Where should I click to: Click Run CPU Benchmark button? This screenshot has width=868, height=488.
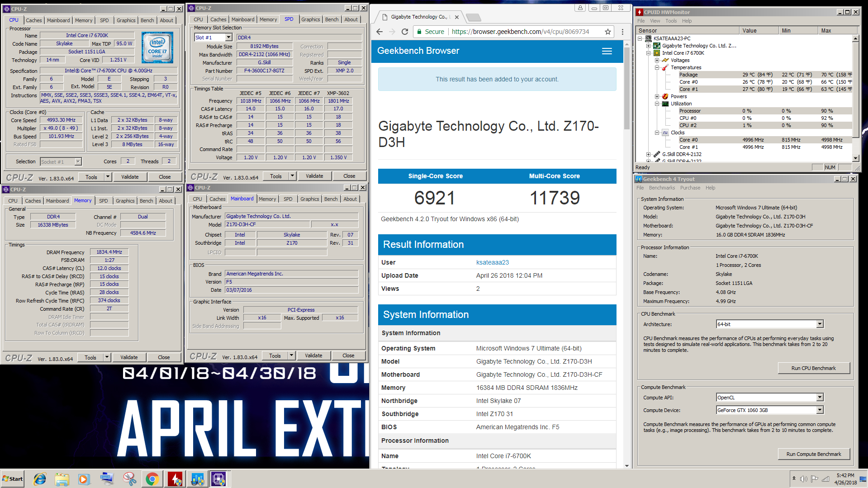coord(814,368)
